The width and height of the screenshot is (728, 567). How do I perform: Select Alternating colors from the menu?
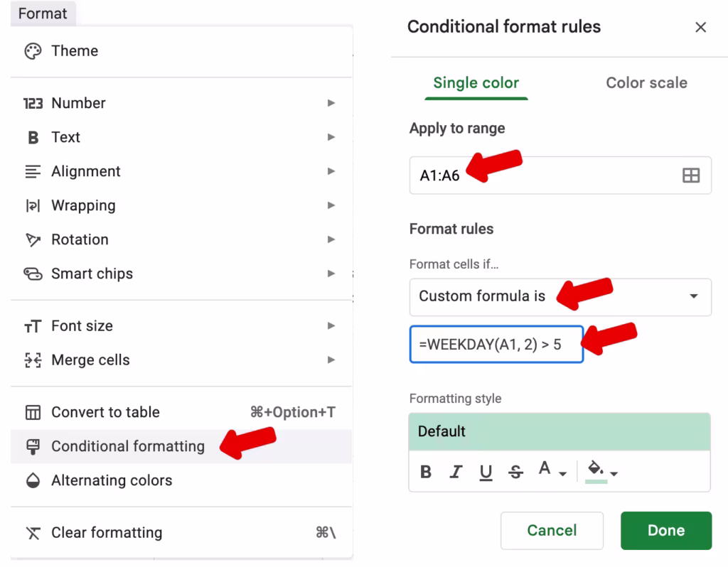pyautogui.click(x=111, y=480)
